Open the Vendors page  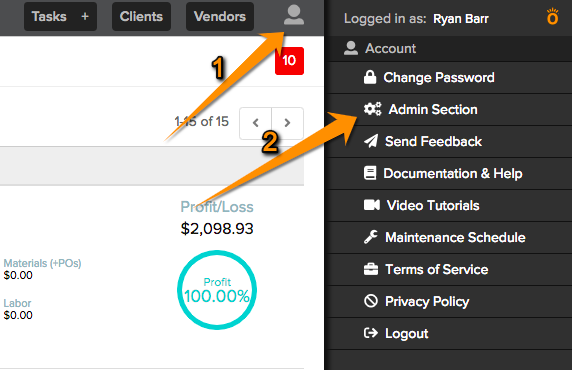220,16
